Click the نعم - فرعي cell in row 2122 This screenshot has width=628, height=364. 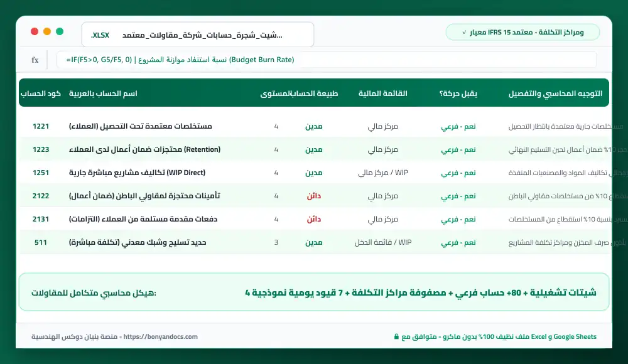tap(458, 196)
